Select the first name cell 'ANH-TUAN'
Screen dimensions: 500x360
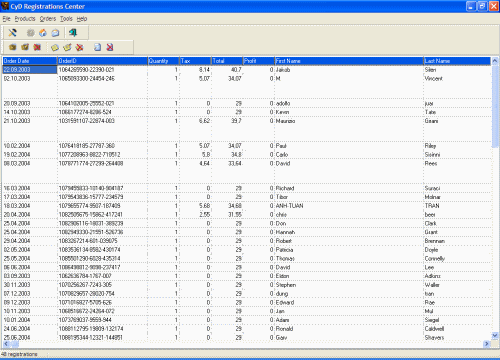pos(349,206)
